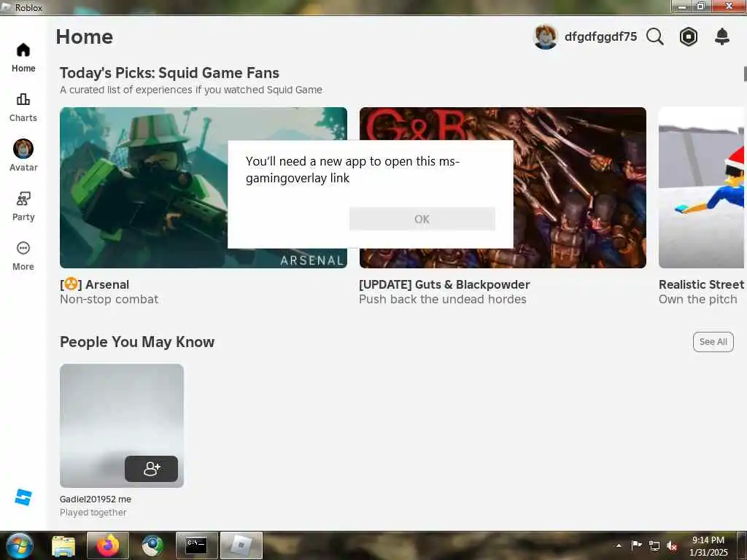
Task: Click the Roblox taskbar button
Action: (x=241, y=545)
